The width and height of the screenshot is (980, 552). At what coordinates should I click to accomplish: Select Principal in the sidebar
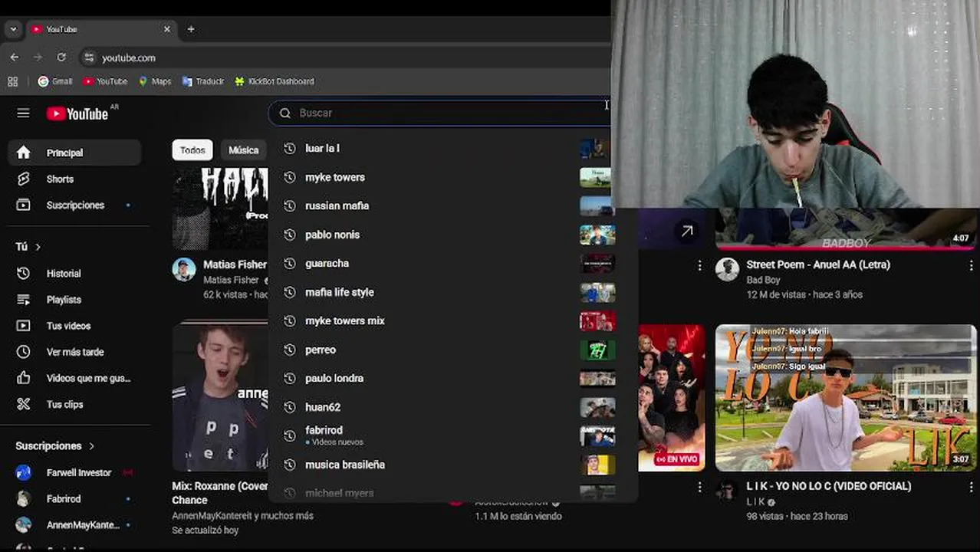click(x=74, y=153)
